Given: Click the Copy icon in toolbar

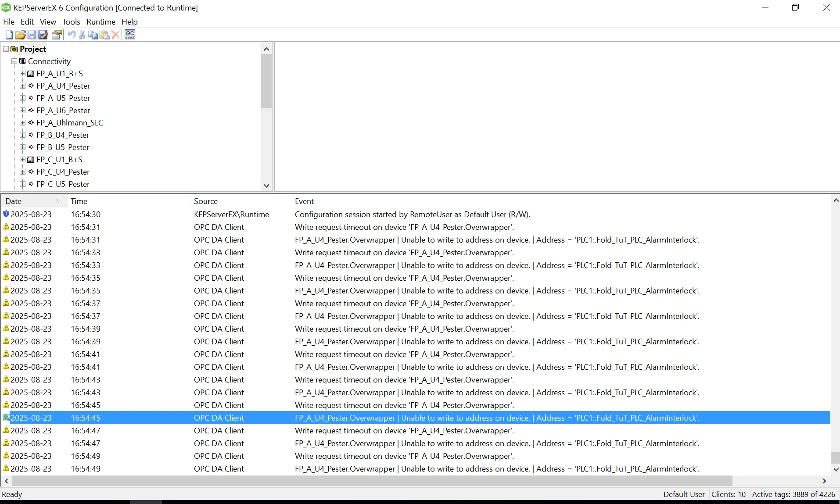Looking at the screenshot, I should (93, 35).
